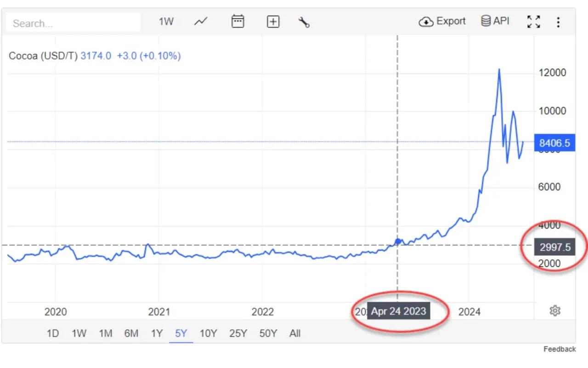Open the 1W interval selector
588x368 pixels.
coord(166,21)
